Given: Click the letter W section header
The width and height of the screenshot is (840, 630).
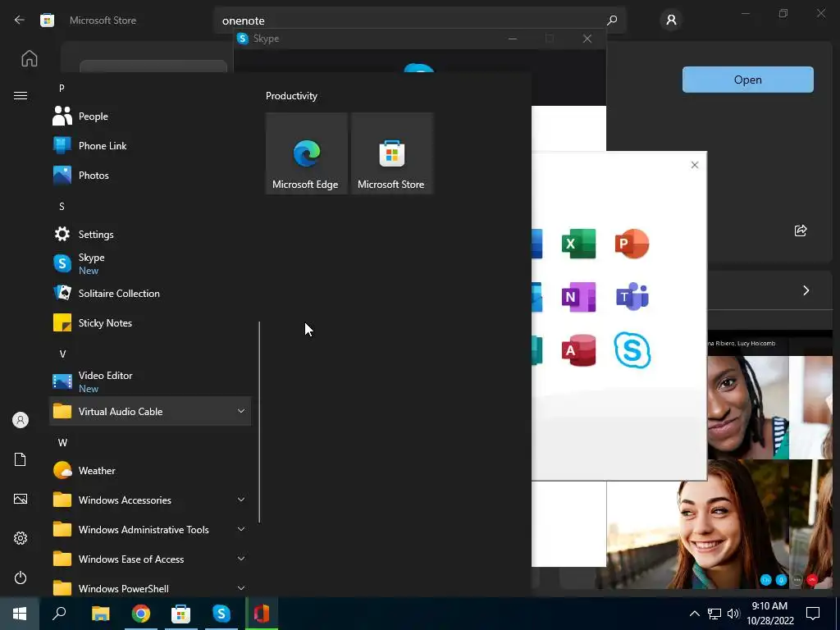Looking at the screenshot, I should point(62,442).
